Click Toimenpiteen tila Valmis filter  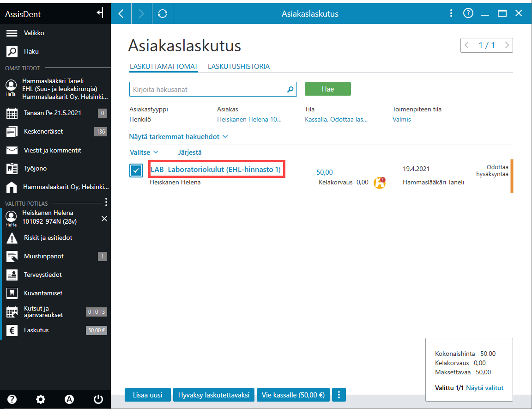tap(402, 120)
